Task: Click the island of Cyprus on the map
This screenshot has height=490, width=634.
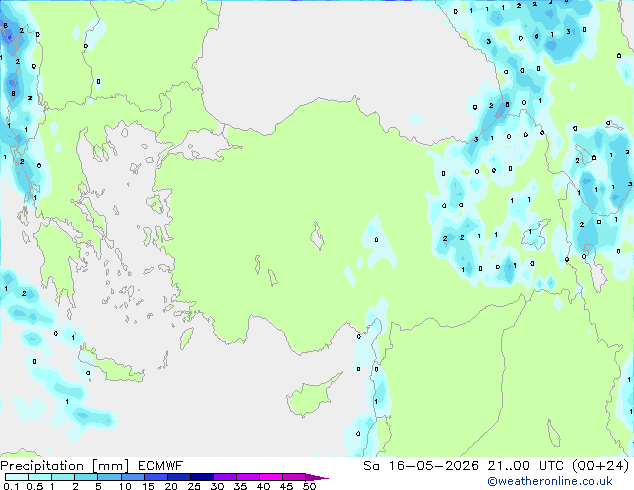Action: tap(311, 397)
